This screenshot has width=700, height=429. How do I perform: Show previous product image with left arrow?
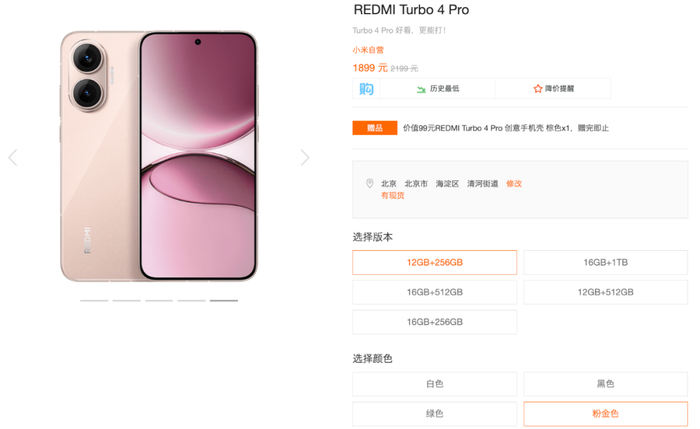[x=13, y=158]
